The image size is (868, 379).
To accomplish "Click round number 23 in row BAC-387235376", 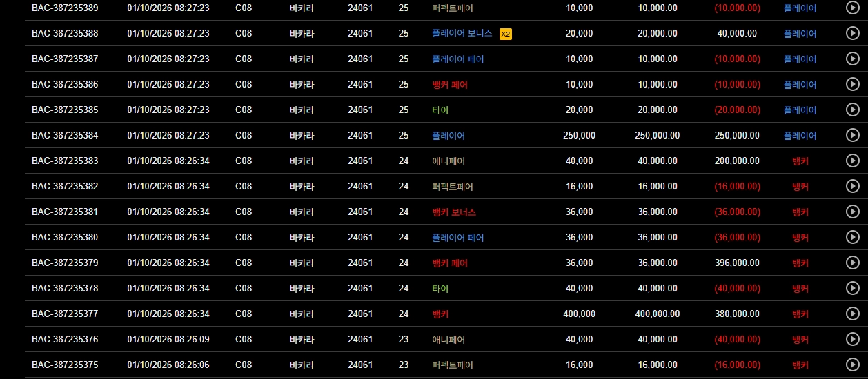I will pos(404,340).
